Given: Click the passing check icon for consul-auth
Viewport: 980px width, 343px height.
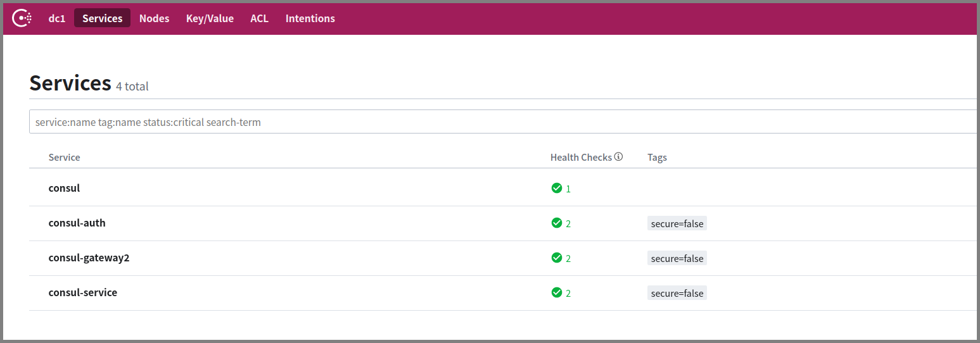Looking at the screenshot, I should tap(557, 223).
